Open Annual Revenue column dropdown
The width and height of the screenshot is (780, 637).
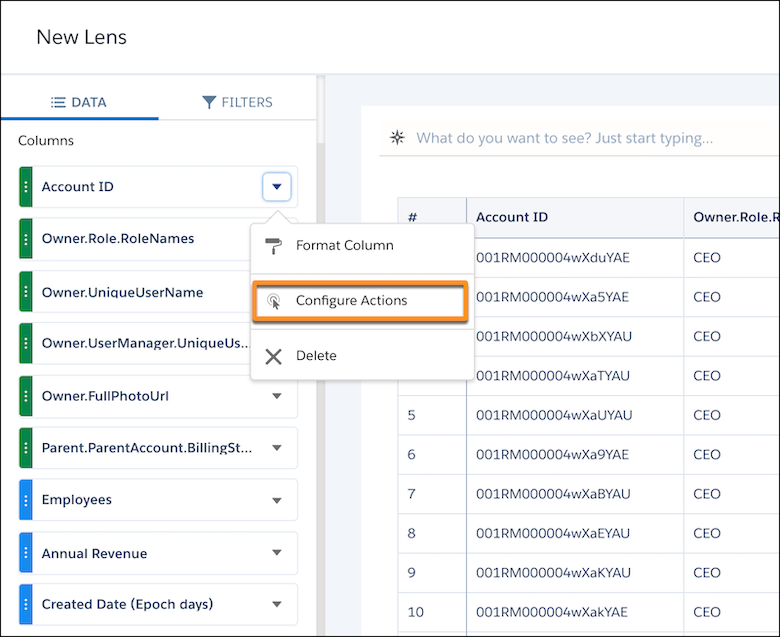tap(277, 552)
